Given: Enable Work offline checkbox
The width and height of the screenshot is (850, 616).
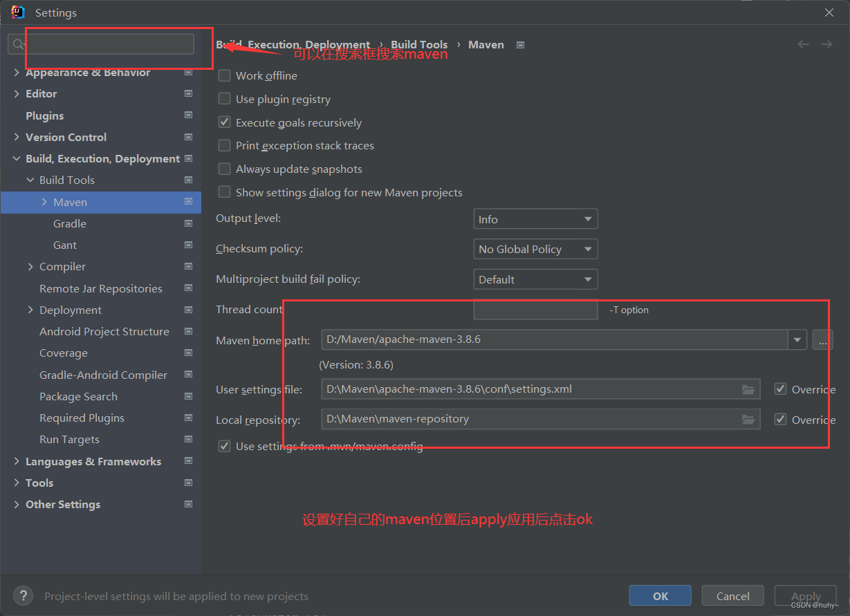Looking at the screenshot, I should point(224,75).
